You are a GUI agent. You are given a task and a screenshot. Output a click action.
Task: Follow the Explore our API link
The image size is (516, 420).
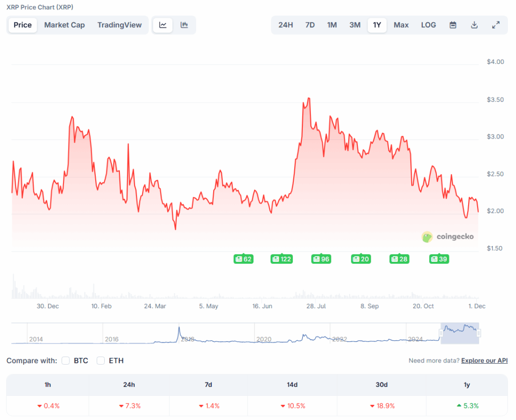pyautogui.click(x=484, y=361)
